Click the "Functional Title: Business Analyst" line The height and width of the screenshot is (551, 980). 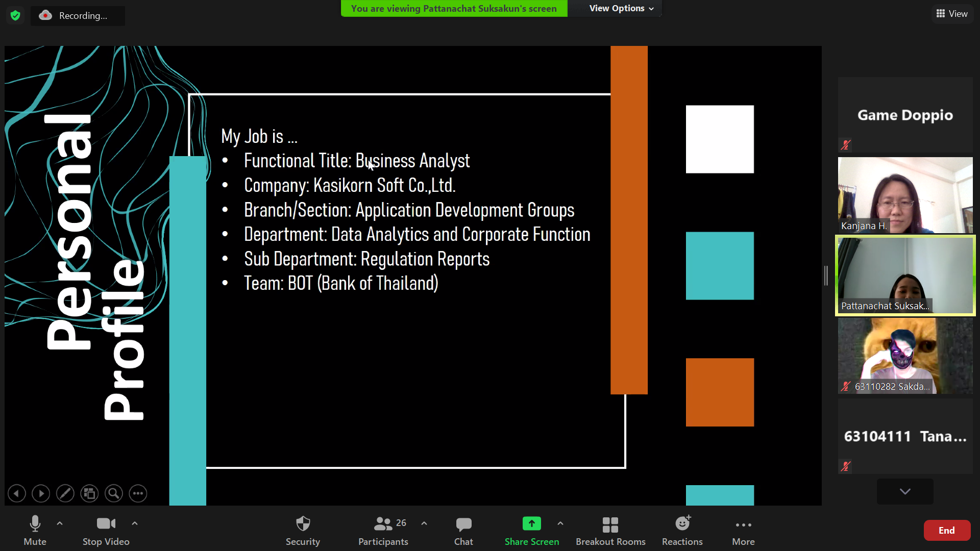tap(356, 161)
